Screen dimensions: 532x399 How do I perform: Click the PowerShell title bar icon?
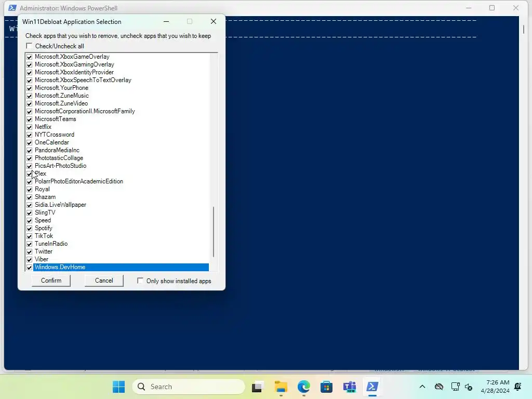click(x=12, y=8)
